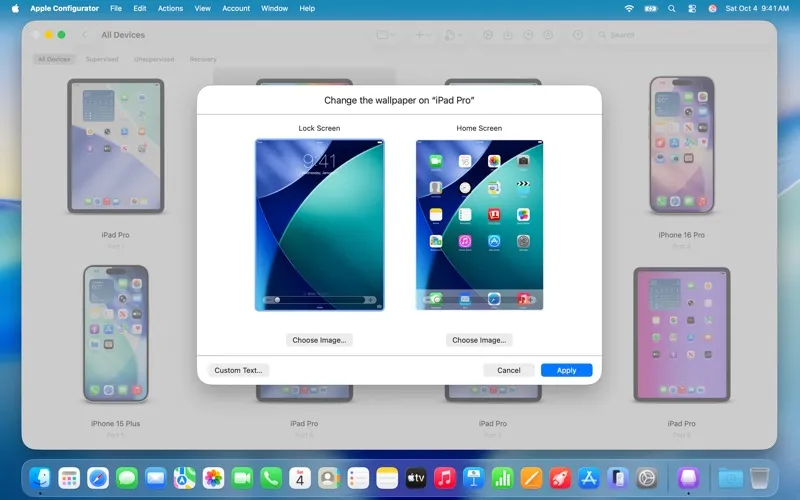Open the Apple menu
Viewport: 800px width, 500px height.
[15, 8]
